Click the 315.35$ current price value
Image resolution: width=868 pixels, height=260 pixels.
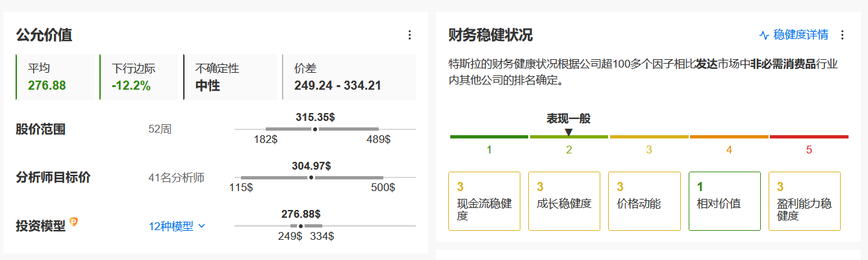[x=315, y=117]
